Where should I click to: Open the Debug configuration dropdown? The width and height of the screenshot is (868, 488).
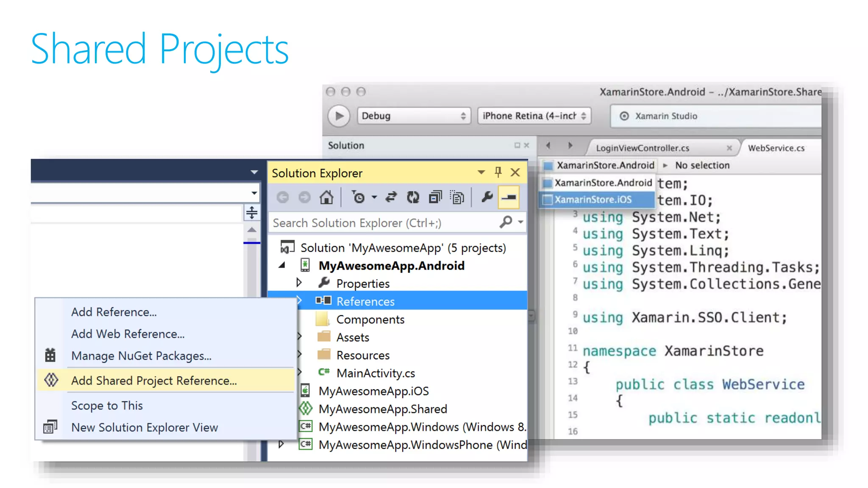(x=414, y=116)
